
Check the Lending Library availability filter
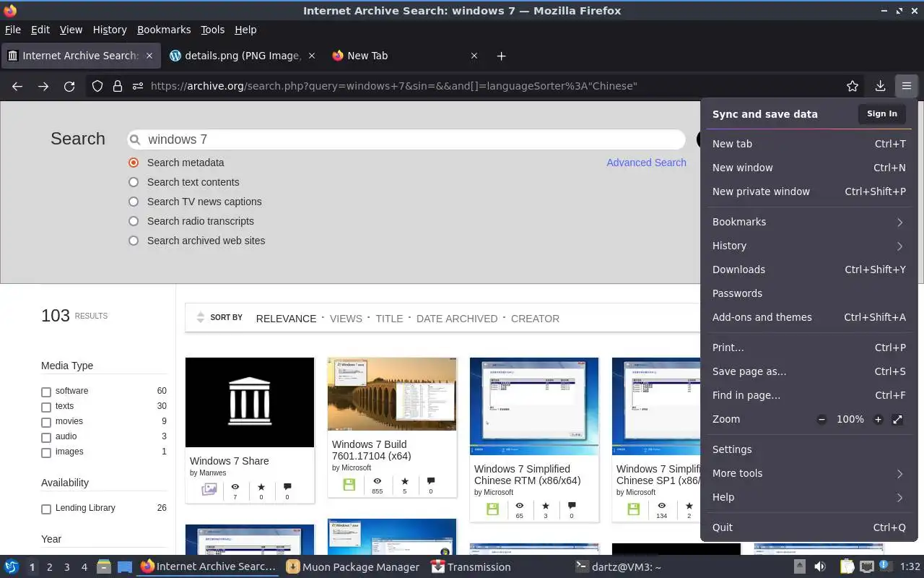click(x=46, y=509)
